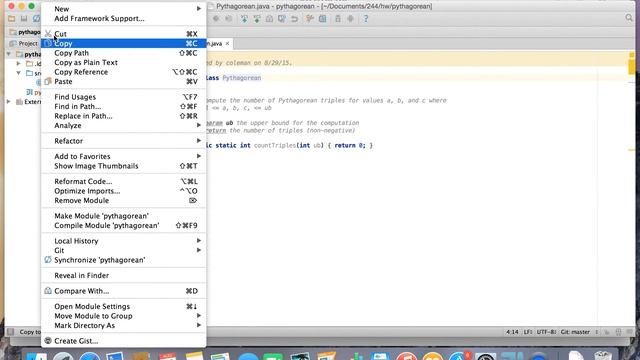This screenshot has height=360, width=640.
Task: Collapse the src folder node
Action: coord(18,73)
